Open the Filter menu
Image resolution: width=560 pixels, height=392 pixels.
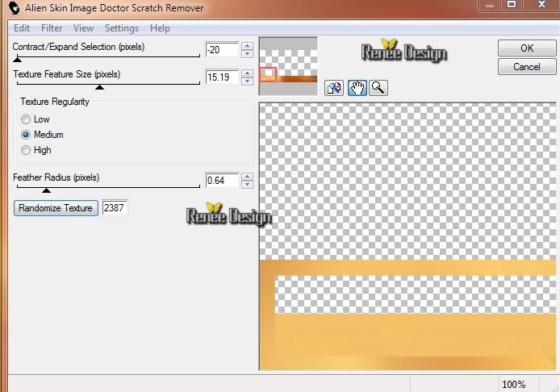52,28
